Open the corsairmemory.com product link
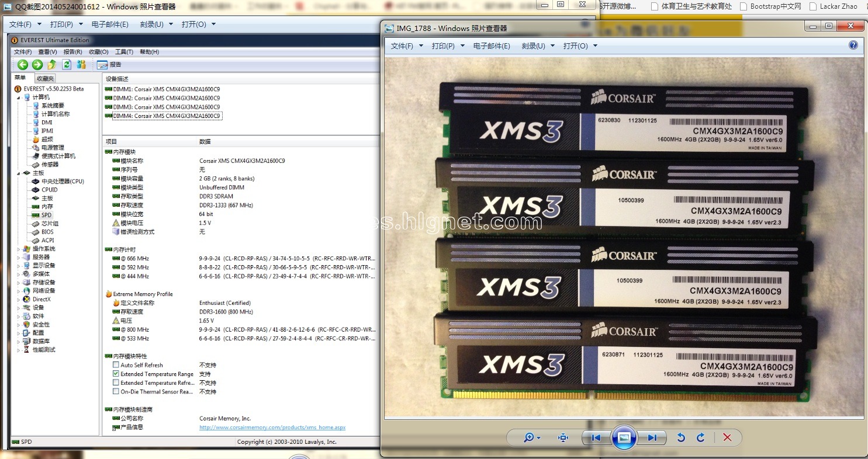 pos(272,427)
